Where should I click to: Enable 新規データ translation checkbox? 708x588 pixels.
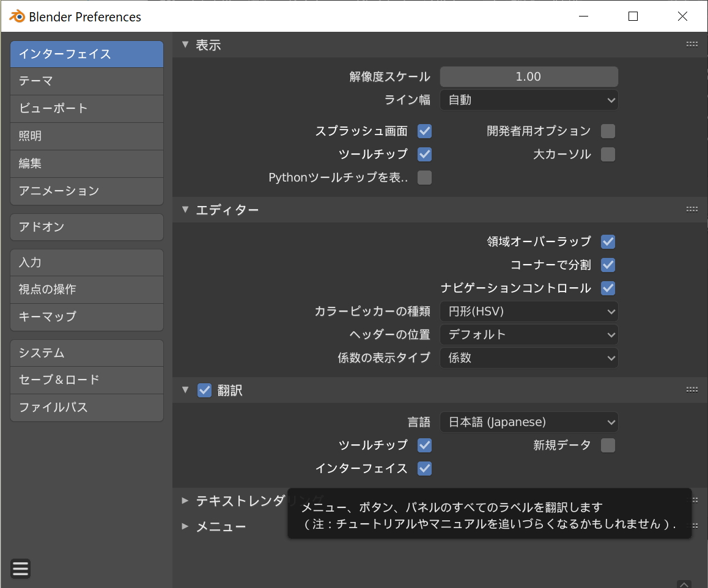[608, 445]
